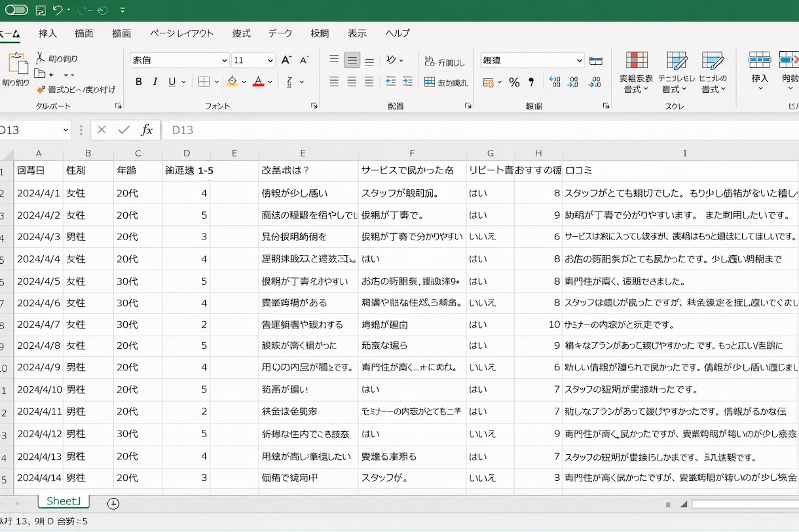Open the number format combo box
The height and width of the screenshot is (532, 799).
(532, 60)
